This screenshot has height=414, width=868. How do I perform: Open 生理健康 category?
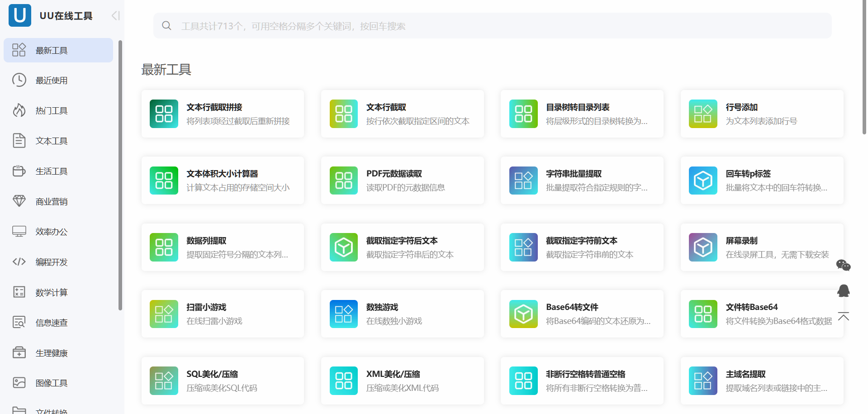58,353
